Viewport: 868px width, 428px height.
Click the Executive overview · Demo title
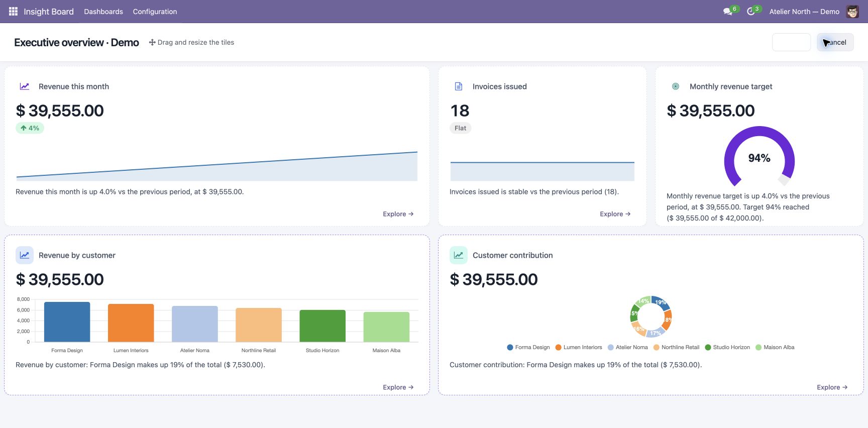[76, 43]
